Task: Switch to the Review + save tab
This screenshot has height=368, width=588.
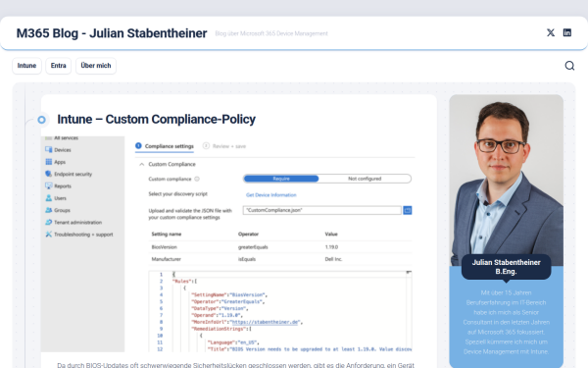Action: pyautogui.click(x=224, y=146)
